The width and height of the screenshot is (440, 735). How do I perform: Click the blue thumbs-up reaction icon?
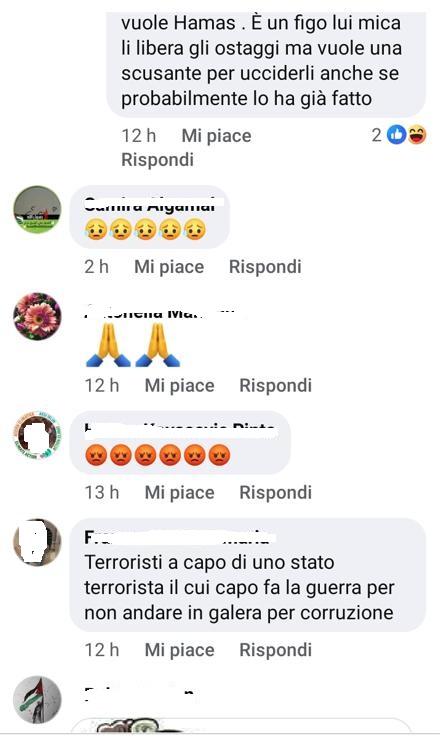(396, 135)
